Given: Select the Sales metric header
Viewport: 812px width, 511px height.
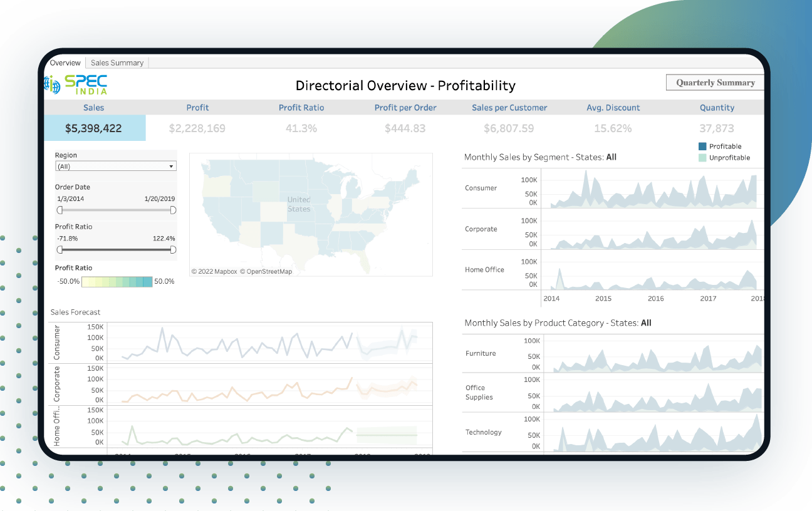Looking at the screenshot, I should (x=94, y=108).
